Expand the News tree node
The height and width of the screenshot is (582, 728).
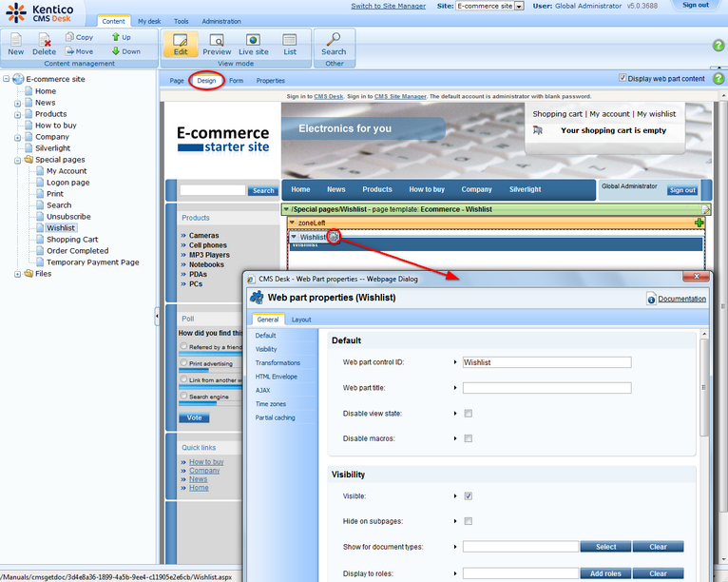pos(17,103)
